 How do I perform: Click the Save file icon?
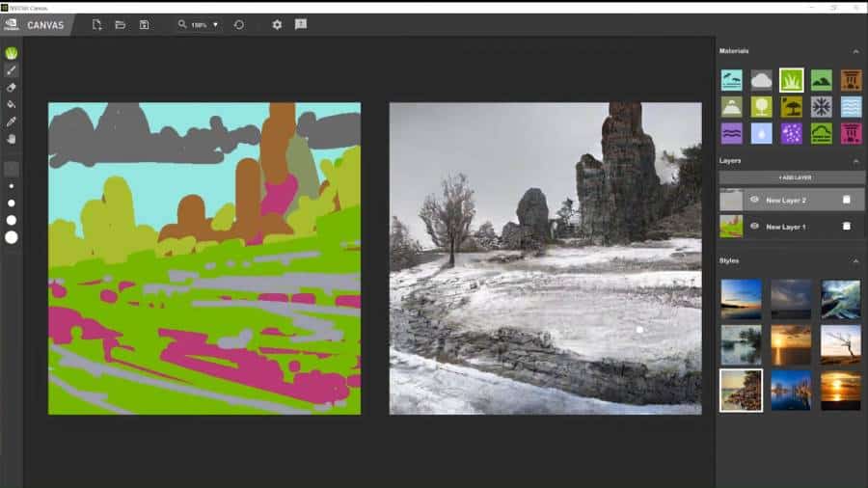144,24
